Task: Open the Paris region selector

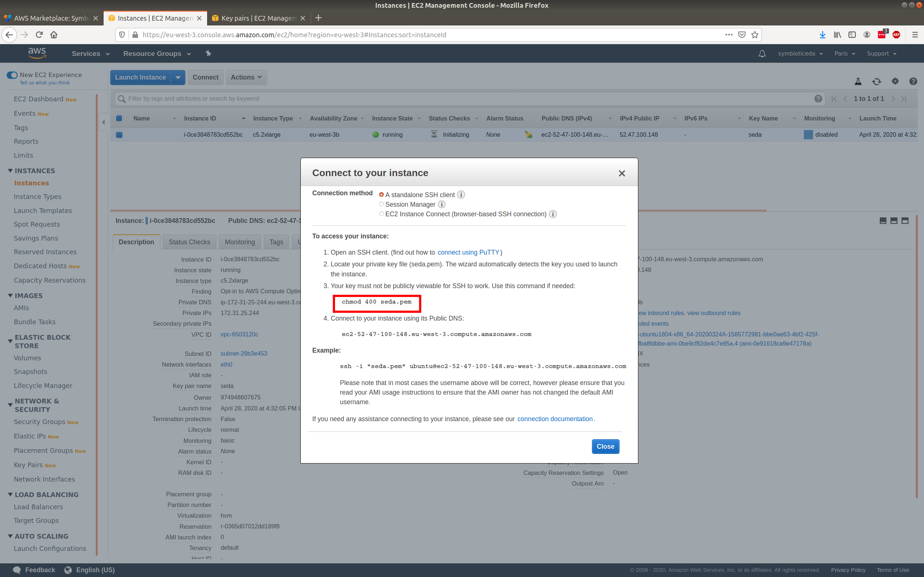Action: pos(845,54)
